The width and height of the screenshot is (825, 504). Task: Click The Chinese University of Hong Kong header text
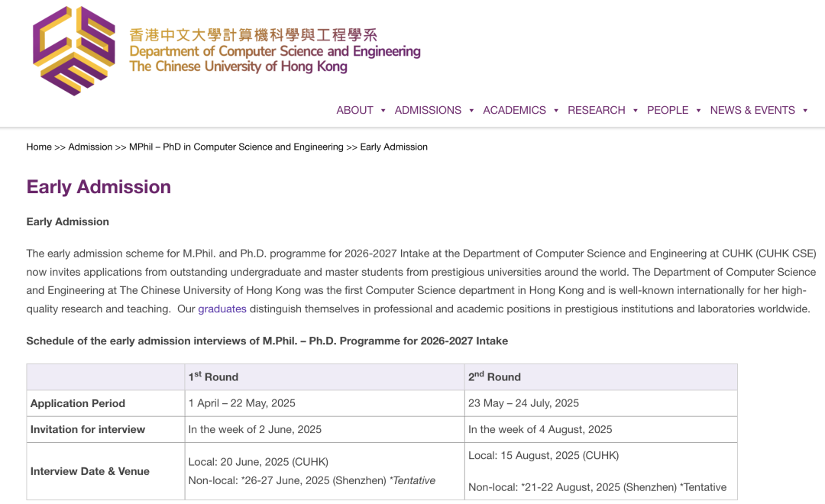click(238, 66)
